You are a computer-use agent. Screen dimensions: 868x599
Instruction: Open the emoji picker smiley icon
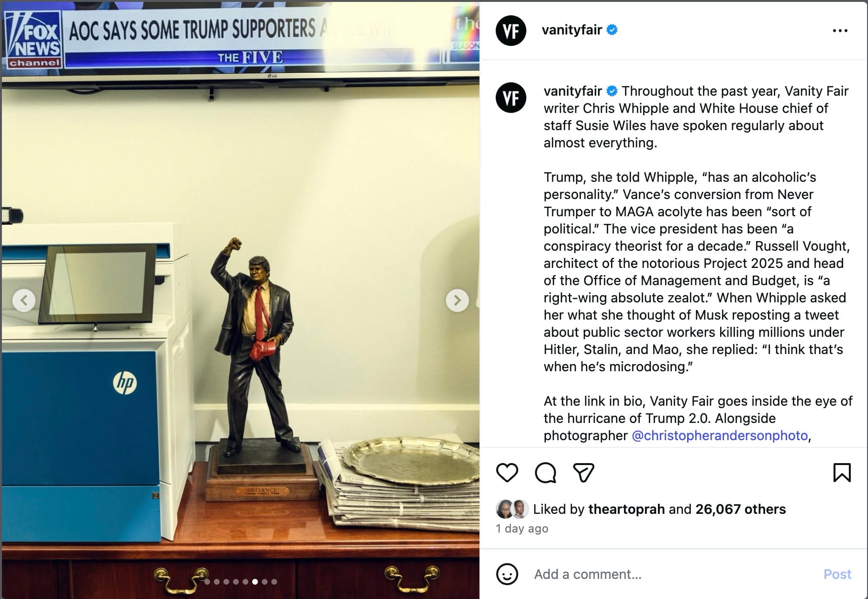pos(507,574)
